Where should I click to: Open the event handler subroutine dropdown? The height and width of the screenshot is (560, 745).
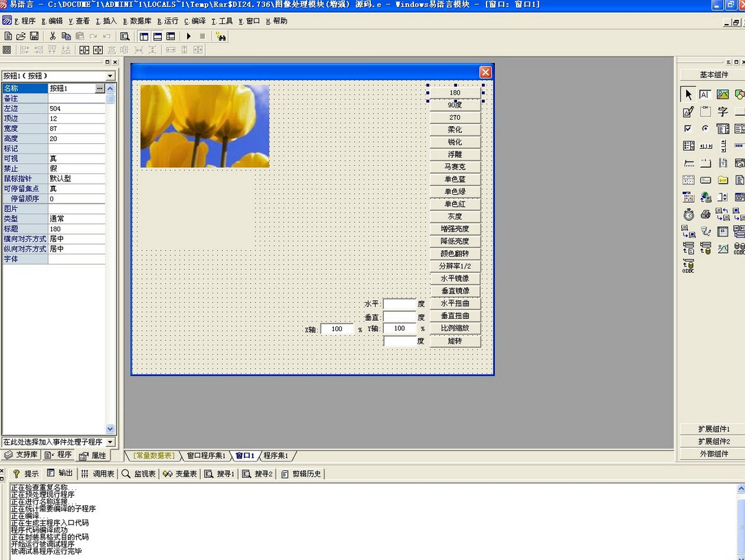pyautogui.click(x=110, y=442)
